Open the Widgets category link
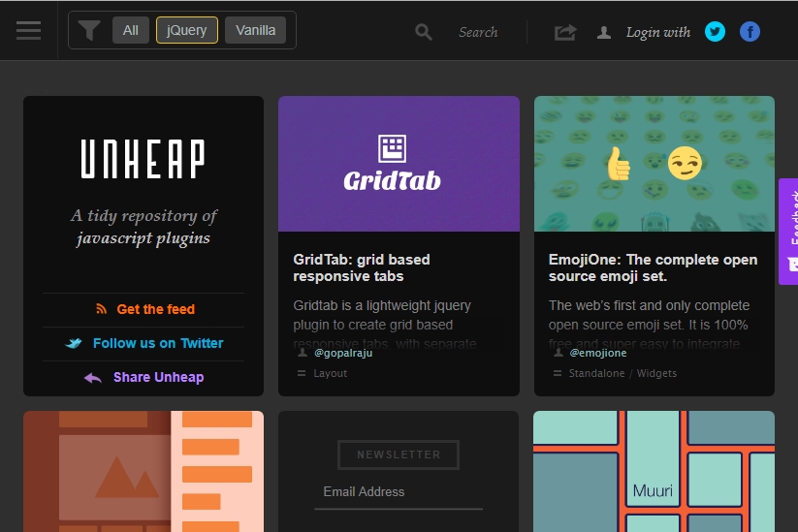The height and width of the screenshot is (532, 798). [656, 373]
